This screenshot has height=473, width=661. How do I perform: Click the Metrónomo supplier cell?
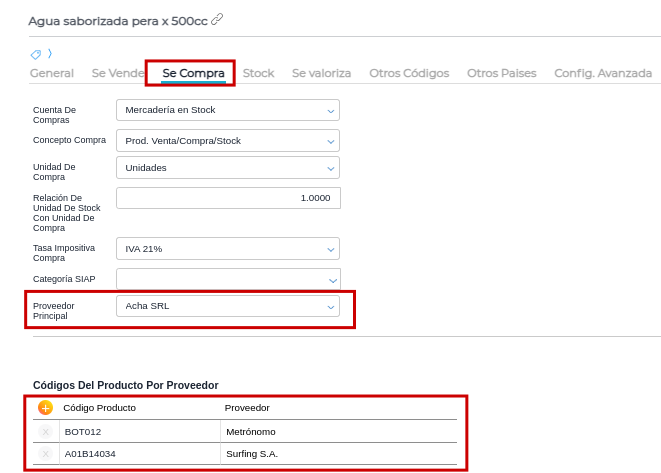[x=338, y=431]
